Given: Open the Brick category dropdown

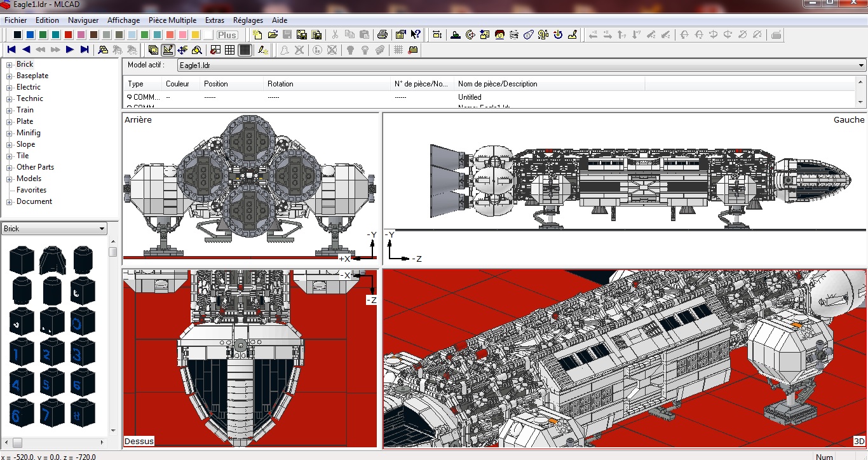Looking at the screenshot, I should coord(102,229).
